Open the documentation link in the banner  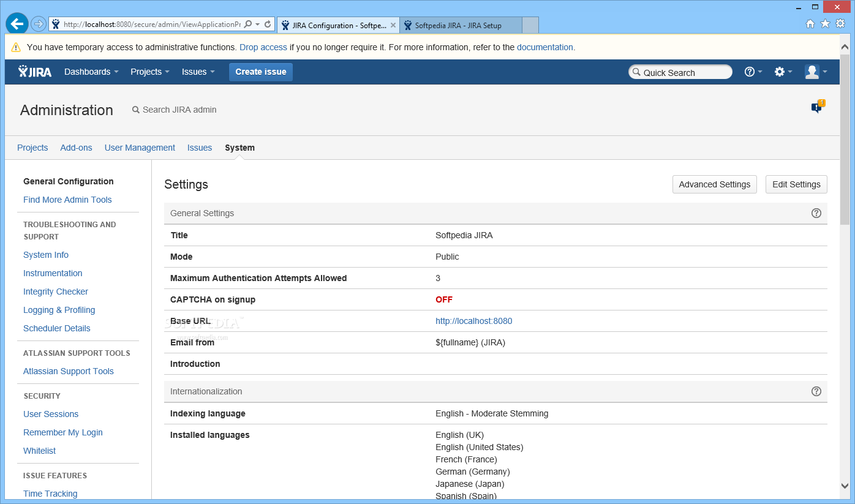click(x=545, y=47)
